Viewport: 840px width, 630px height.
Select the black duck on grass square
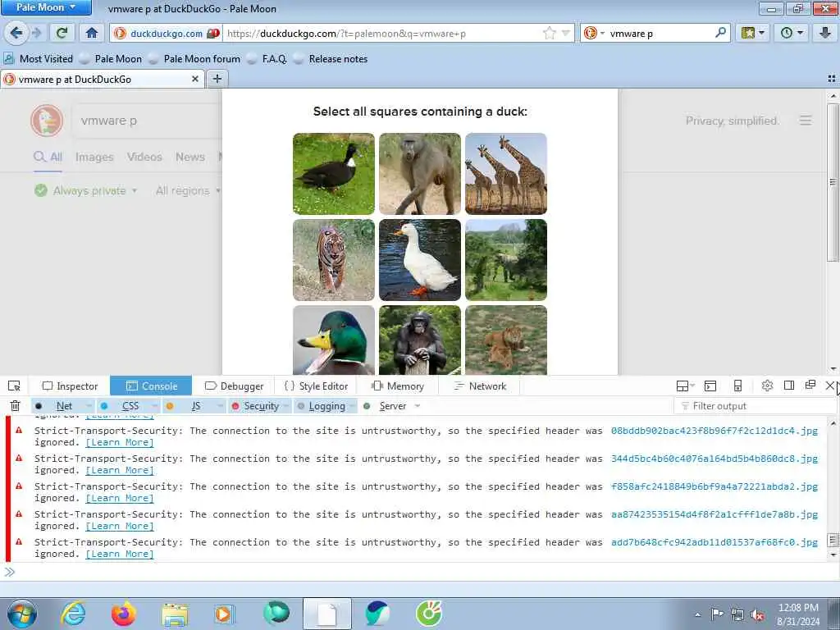tap(334, 174)
